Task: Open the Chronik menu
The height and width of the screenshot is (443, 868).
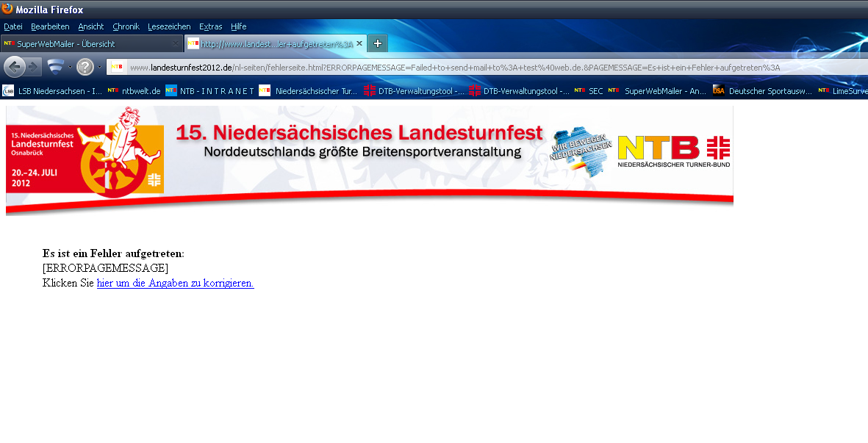Action: tap(126, 26)
